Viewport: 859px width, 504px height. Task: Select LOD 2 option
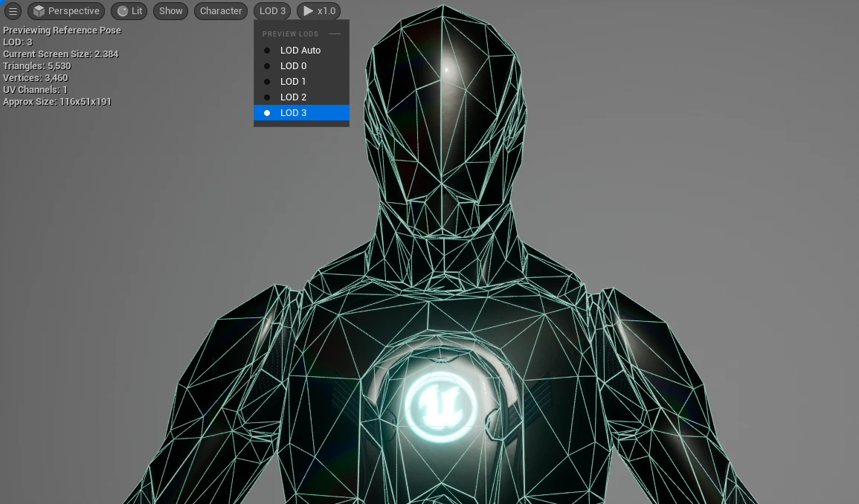click(301, 97)
